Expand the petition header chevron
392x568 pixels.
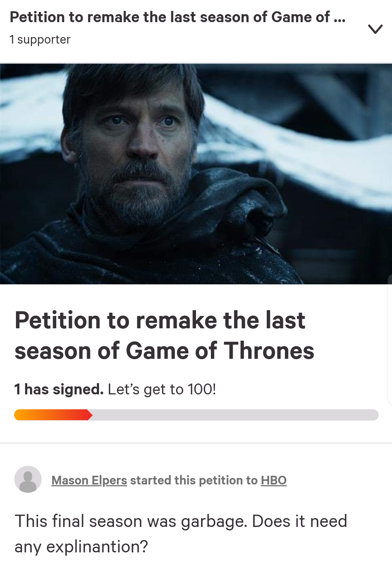coord(375,29)
